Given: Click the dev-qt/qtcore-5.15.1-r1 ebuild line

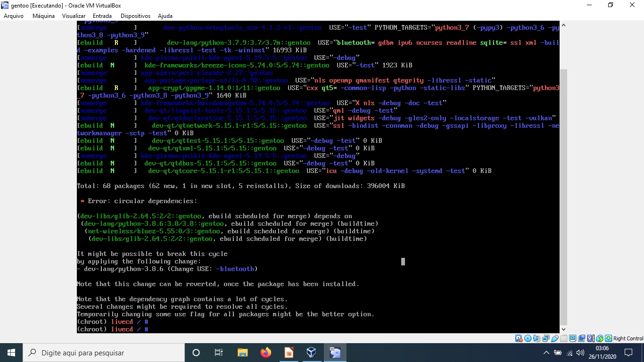Looking at the screenshot, I should [284, 171].
